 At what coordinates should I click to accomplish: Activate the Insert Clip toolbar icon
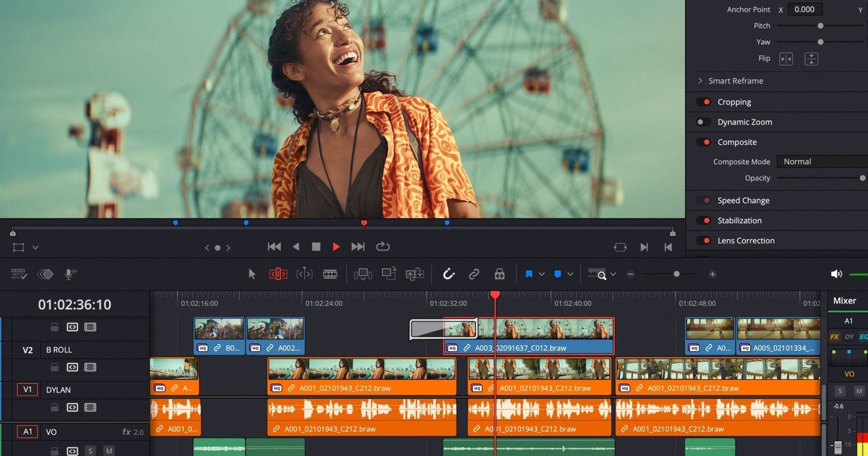pyautogui.click(x=363, y=274)
